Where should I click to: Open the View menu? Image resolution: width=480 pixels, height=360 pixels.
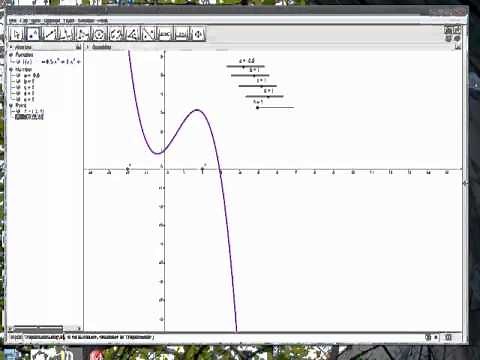[36, 21]
